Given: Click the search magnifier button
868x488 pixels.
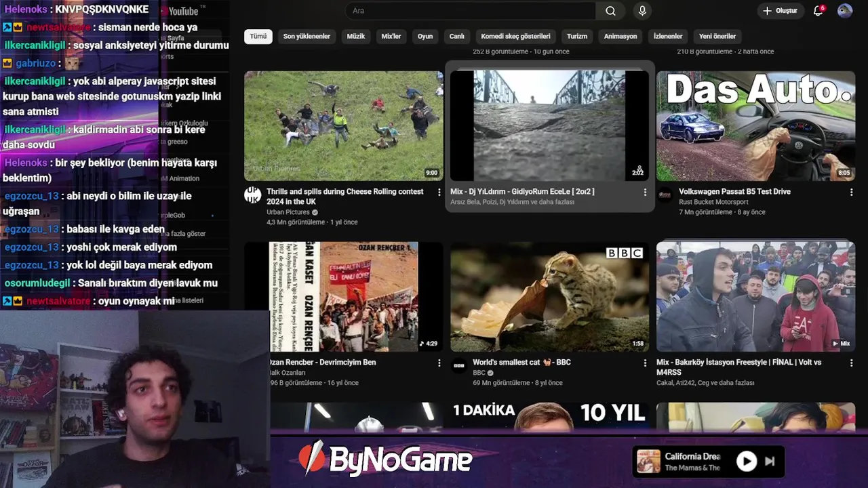Looking at the screenshot, I should pyautogui.click(x=610, y=11).
